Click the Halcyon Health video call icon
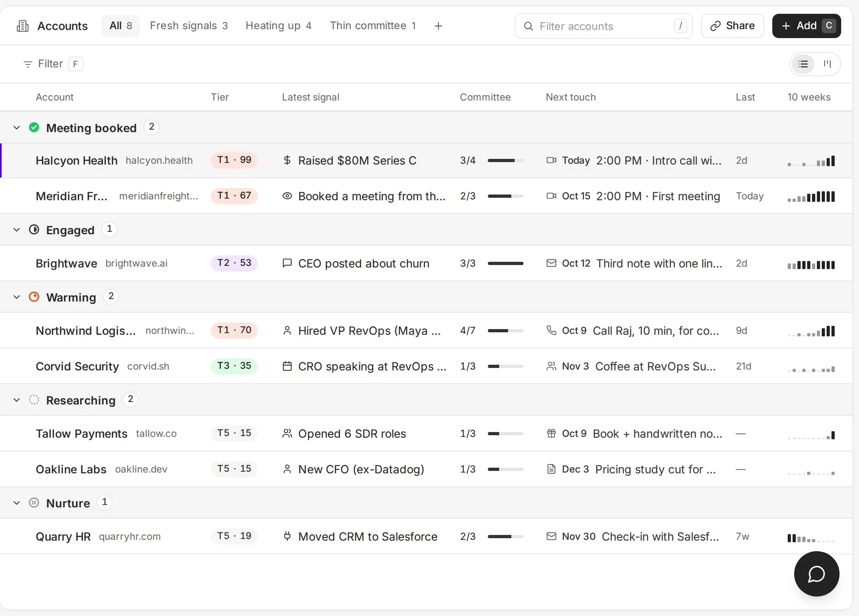 551,160
